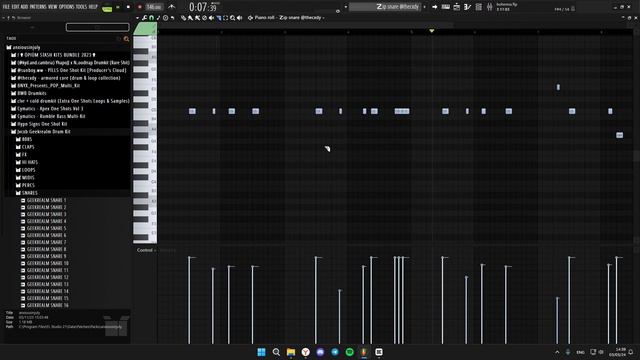Expand Cymatics - Rumble Bass Multi-Kit folder
Screen dimensions: 640x360
click(x=48, y=116)
